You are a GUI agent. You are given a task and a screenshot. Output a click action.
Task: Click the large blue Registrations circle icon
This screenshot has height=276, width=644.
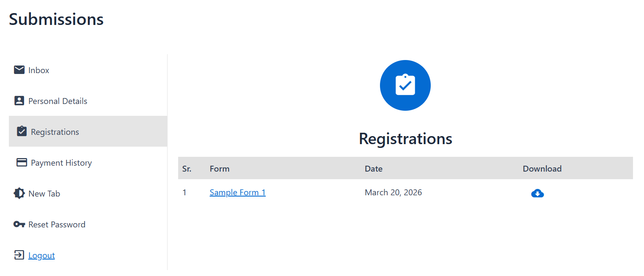pos(405,85)
